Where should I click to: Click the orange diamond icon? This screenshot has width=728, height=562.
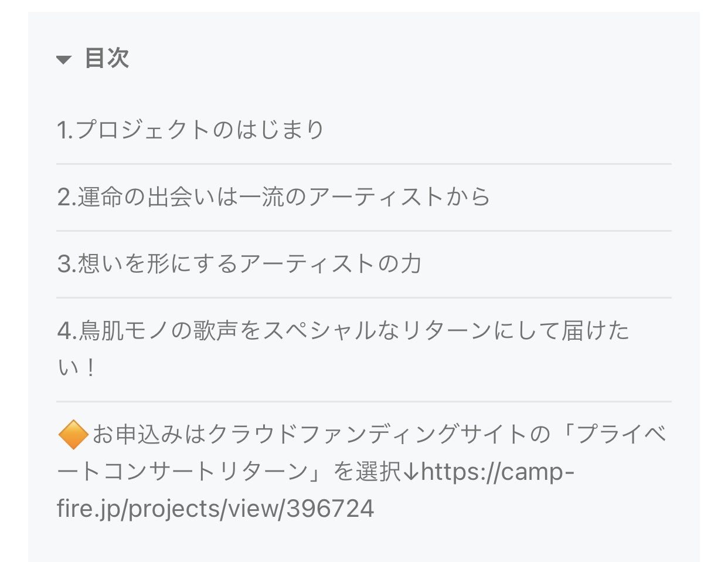tap(73, 435)
